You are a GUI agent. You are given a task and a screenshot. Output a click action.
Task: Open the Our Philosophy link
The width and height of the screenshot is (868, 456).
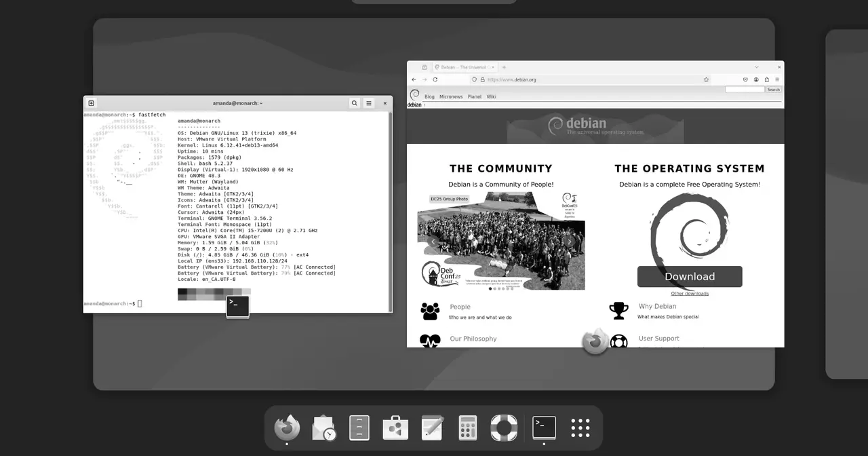(473, 339)
